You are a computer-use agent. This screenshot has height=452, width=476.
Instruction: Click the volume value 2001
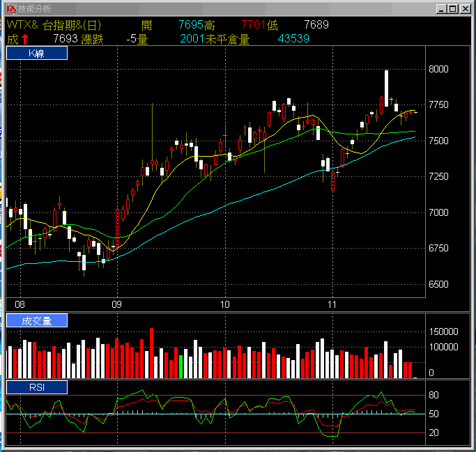click(x=192, y=39)
